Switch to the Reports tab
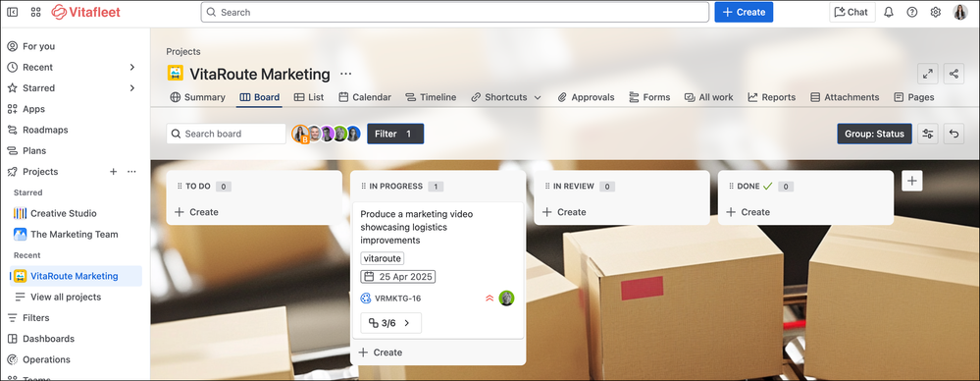980x381 pixels. (771, 97)
